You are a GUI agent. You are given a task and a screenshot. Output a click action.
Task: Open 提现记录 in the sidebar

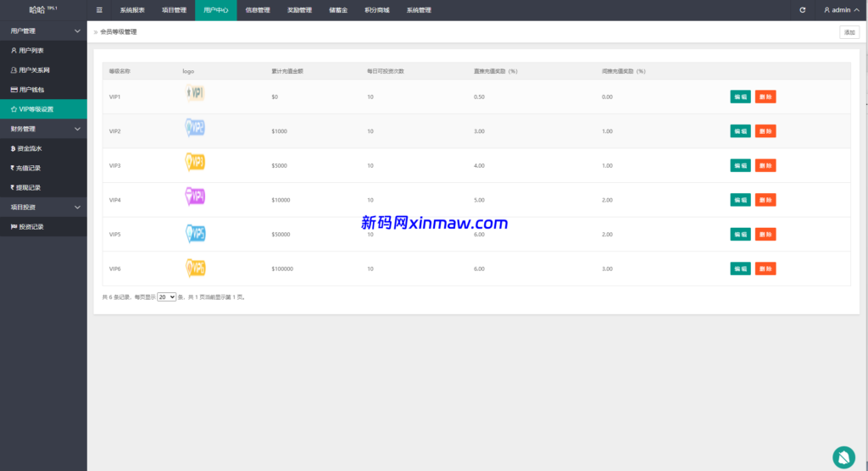[43, 187]
